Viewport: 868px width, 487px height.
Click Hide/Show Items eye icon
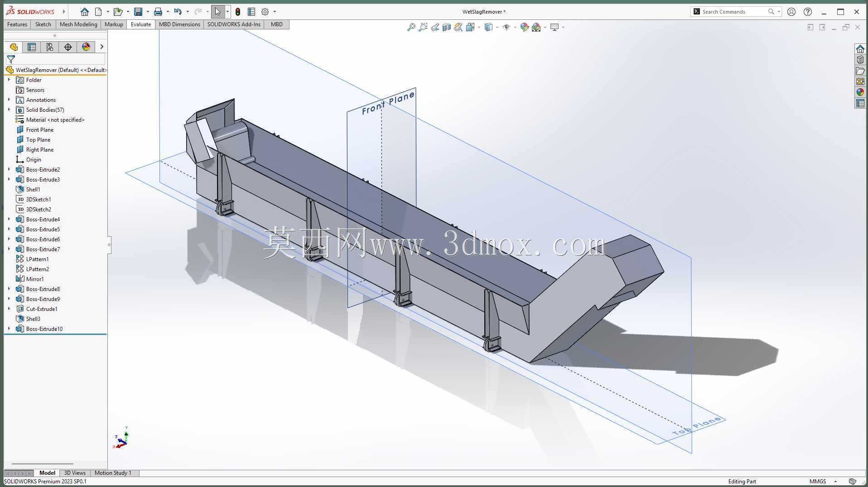[x=506, y=27]
